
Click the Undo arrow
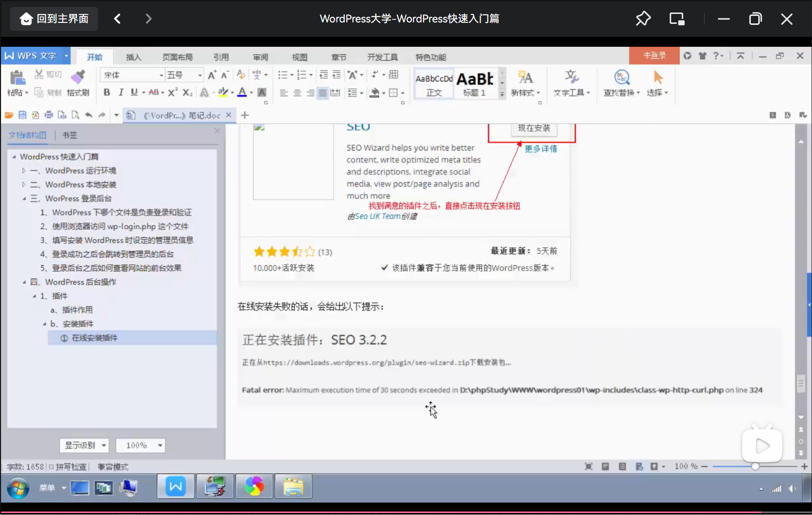click(89, 115)
